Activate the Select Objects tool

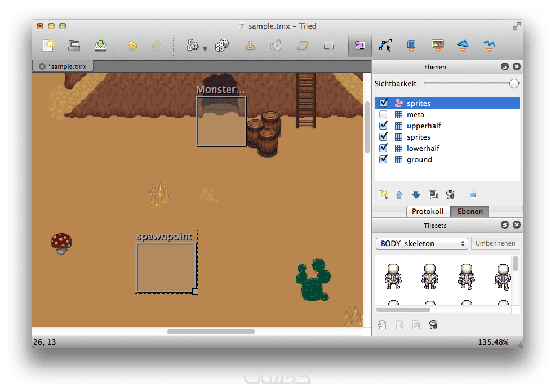360,45
